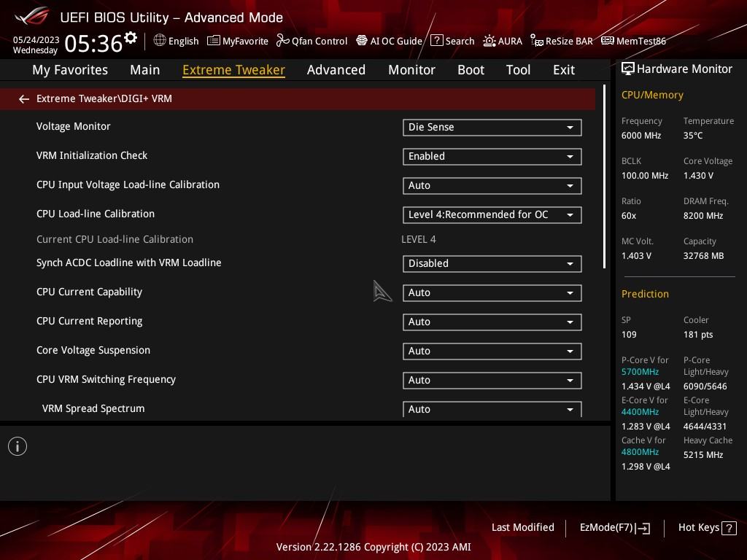Click the settings list scrollbar
Screen dimensions: 747x560
point(605,176)
